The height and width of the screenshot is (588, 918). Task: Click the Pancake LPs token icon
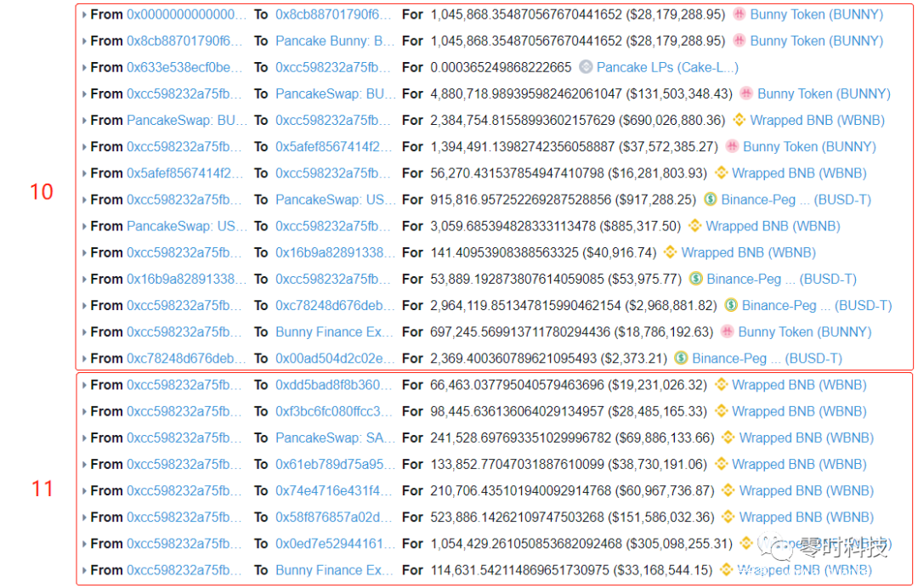(586, 67)
